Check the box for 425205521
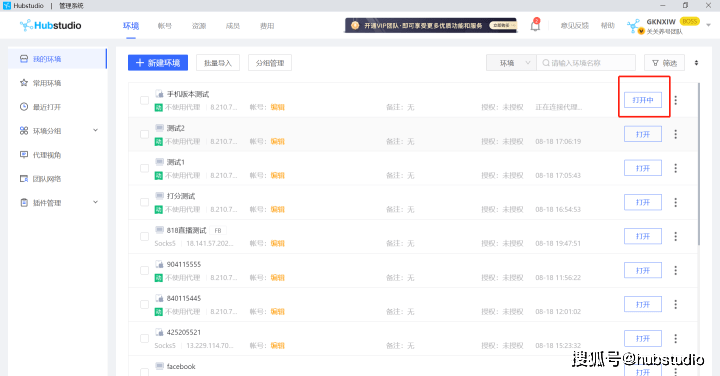Screen dimensions: 720x376 coord(144,338)
